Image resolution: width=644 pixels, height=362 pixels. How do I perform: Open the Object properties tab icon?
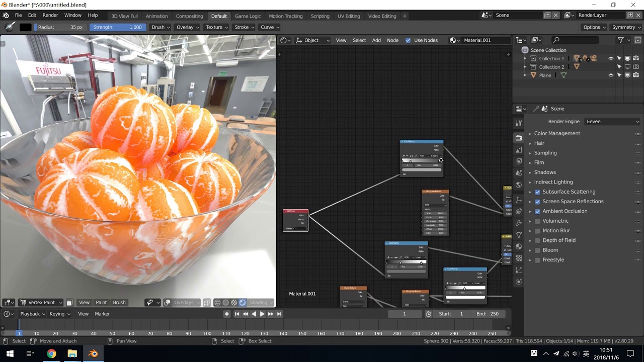pyautogui.click(x=519, y=200)
